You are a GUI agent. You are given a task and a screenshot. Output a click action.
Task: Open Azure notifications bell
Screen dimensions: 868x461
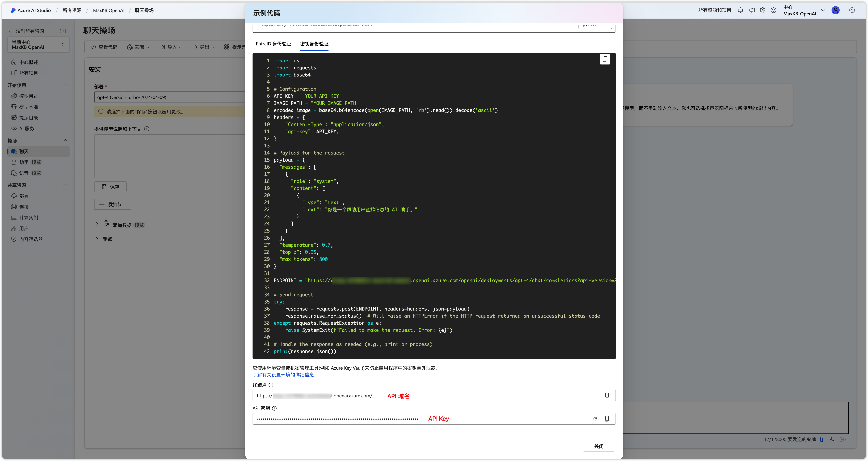click(x=740, y=10)
